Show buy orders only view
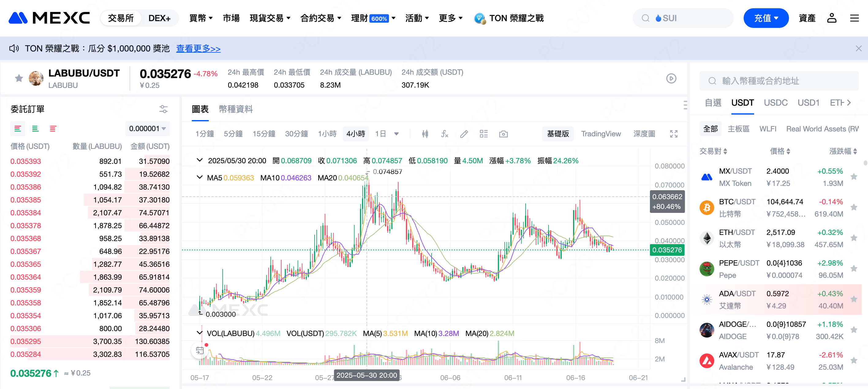Viewport: 868px width, 389px height. pos(36,128)
